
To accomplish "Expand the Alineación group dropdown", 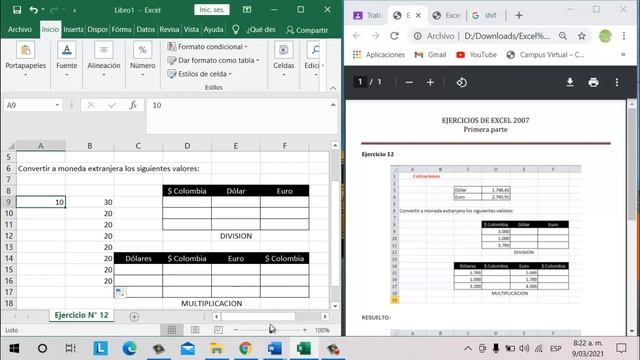I will point(104,60).
